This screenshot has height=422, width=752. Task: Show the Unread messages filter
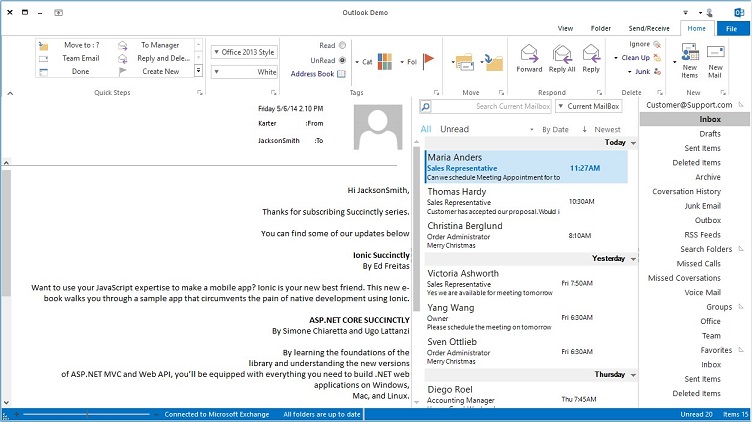tap(454, 129)
